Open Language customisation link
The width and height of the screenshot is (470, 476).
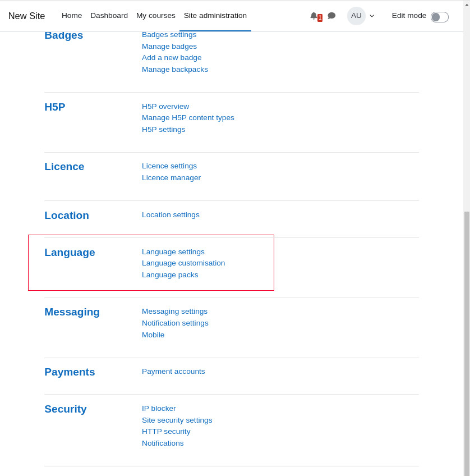click(183, 263)
